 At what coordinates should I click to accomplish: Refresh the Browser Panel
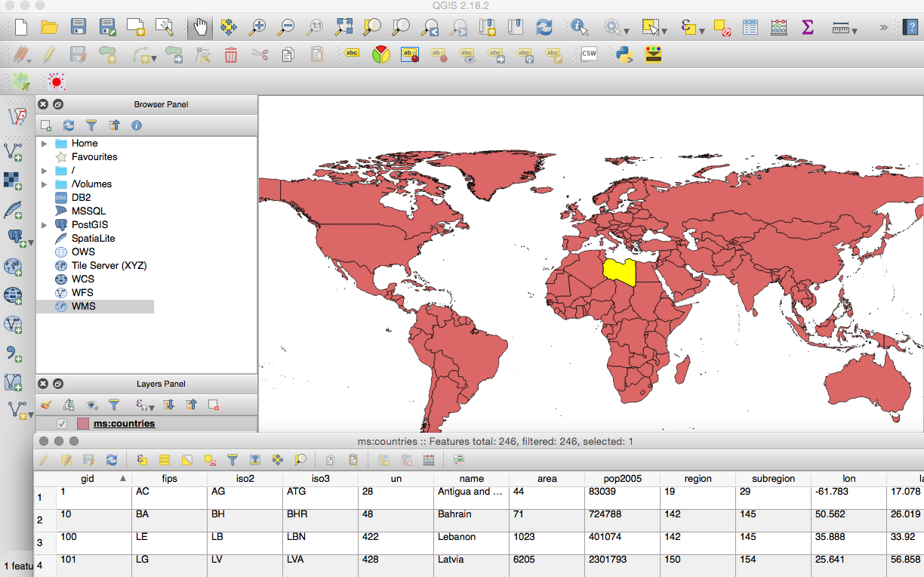(69, 125)
